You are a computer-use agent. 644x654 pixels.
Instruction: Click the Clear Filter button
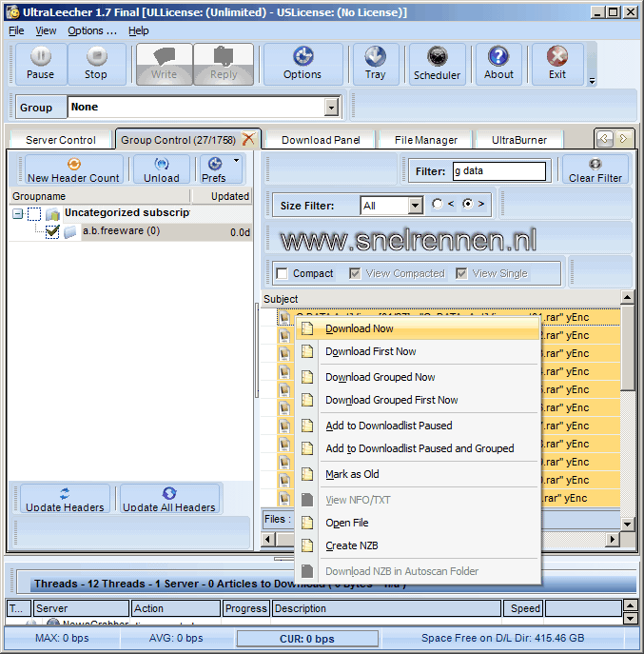coord(595,169)
